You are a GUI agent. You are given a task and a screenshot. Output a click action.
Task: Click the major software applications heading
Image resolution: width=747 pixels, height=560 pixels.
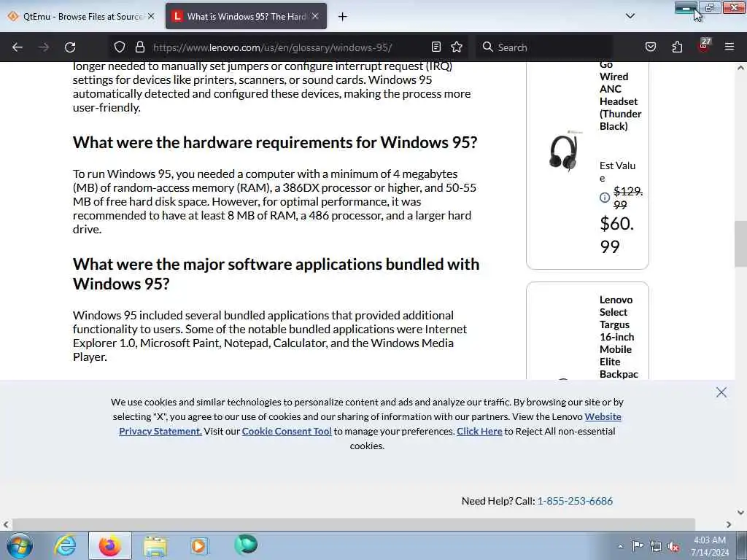point(276,274)
